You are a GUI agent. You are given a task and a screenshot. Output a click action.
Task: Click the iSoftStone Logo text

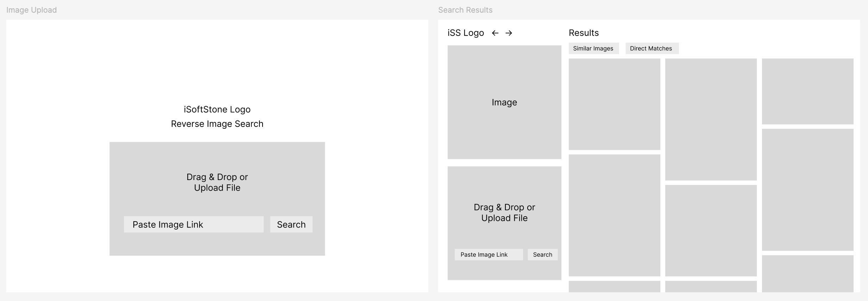coord(217,109)
